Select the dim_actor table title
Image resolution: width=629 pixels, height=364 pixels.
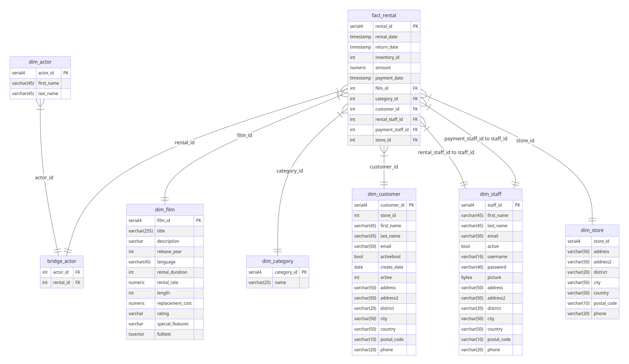(x=40, y=62)
